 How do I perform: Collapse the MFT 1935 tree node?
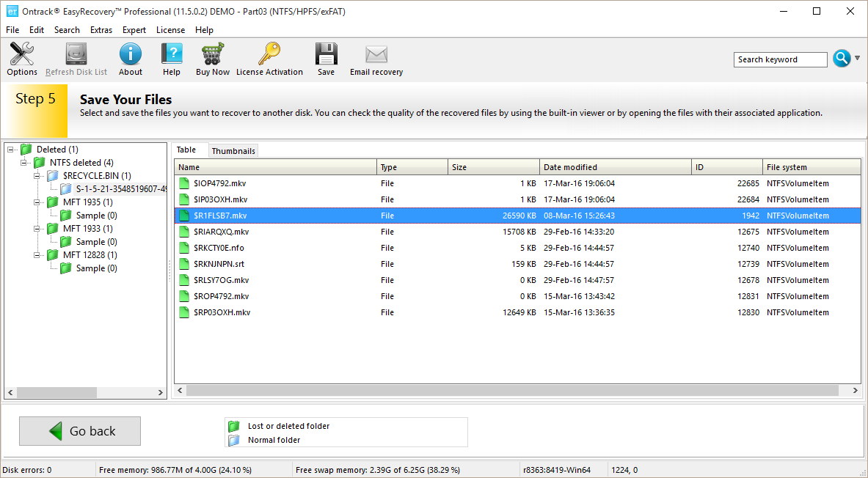(37, 202)
